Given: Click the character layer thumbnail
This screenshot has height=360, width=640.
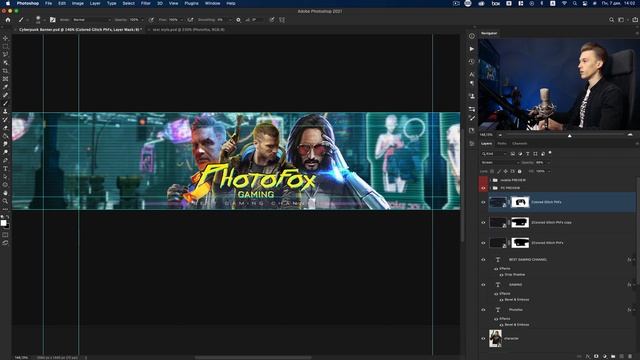Looking at the screenshot, I should [x=496, y=338].
